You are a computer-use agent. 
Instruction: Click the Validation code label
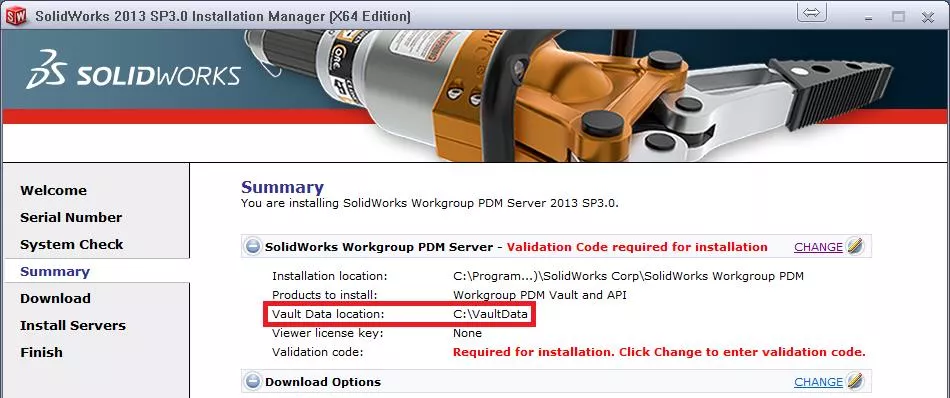click(x=318, y=353)
